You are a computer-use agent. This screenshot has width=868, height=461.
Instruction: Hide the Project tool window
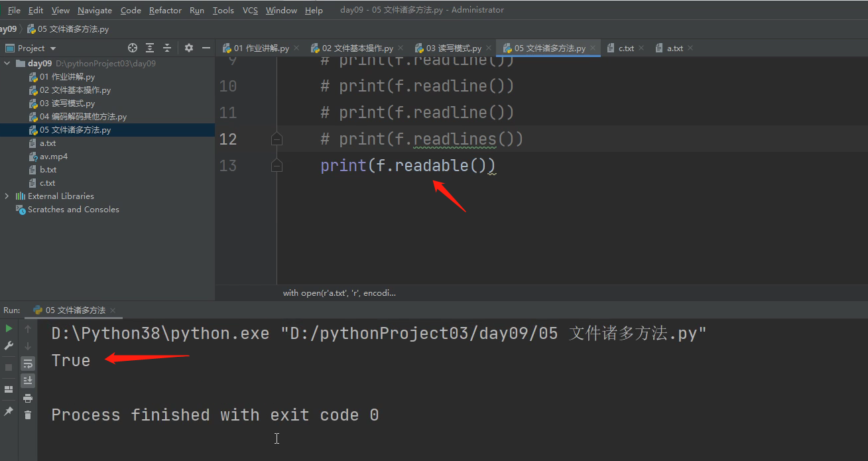tap(206, 48)
